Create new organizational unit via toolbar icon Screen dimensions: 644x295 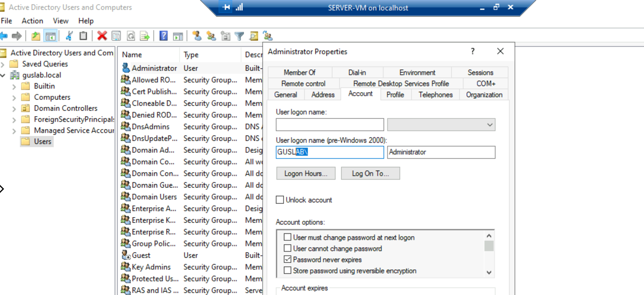226,36
